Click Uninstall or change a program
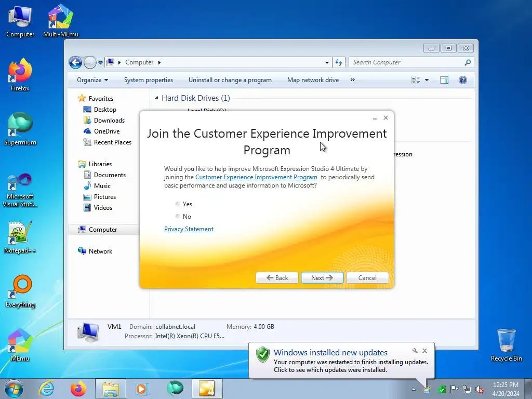532x399 pixels. (x=230, y=80)
